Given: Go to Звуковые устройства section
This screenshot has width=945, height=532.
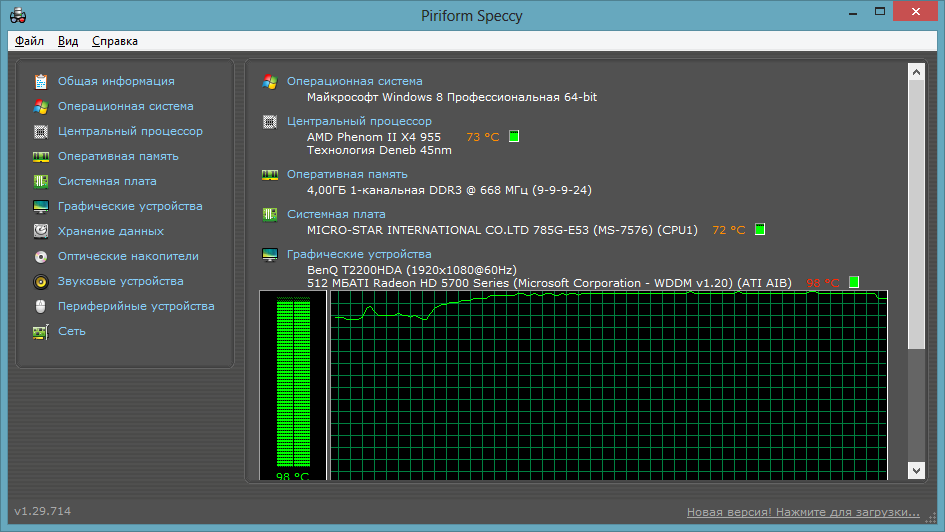Looking at the screenshot, I should coord(121,281).
